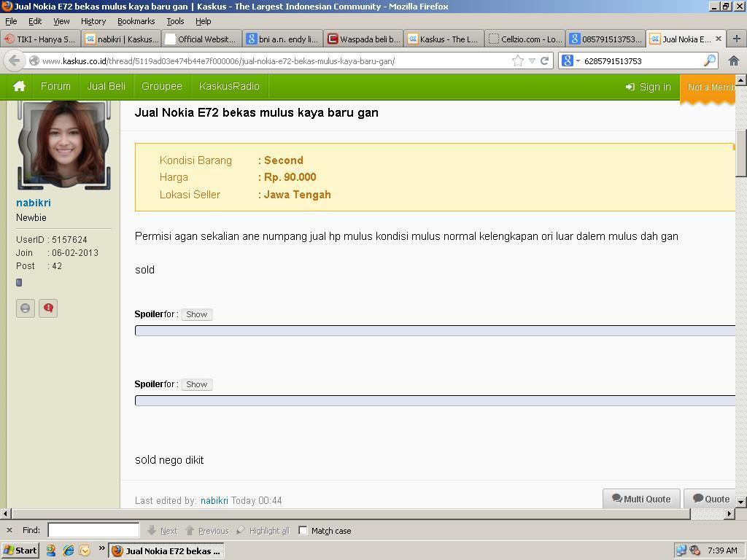Click the horizontal scrollbar right arrow

click(x=729, y=514)
